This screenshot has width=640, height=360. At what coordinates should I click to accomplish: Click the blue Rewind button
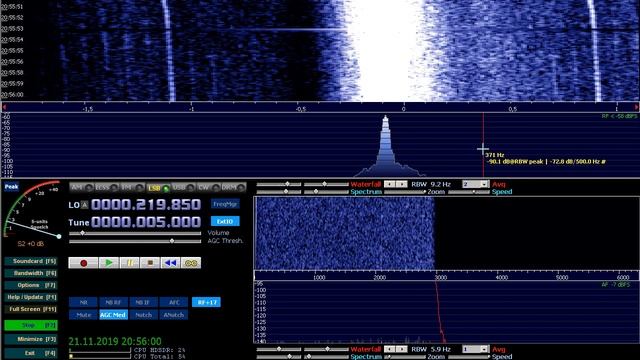coord(170,263)
